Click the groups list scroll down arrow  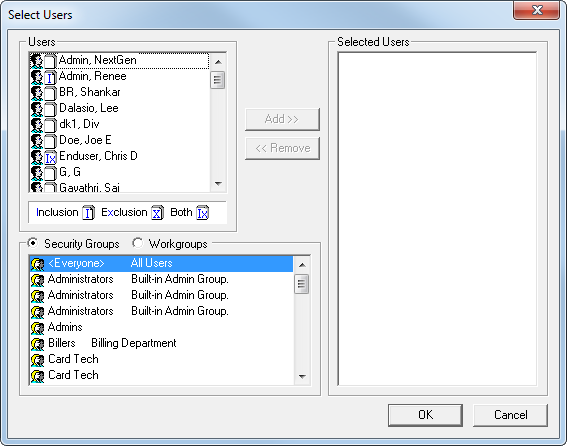pos(302,377)
